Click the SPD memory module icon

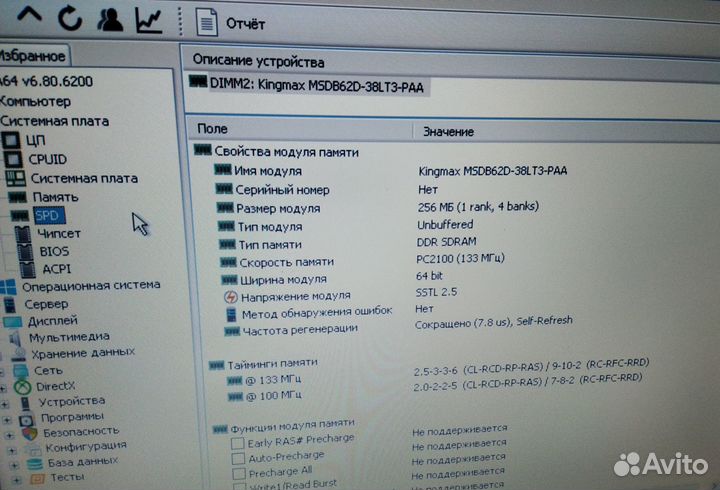coord(20,216)
